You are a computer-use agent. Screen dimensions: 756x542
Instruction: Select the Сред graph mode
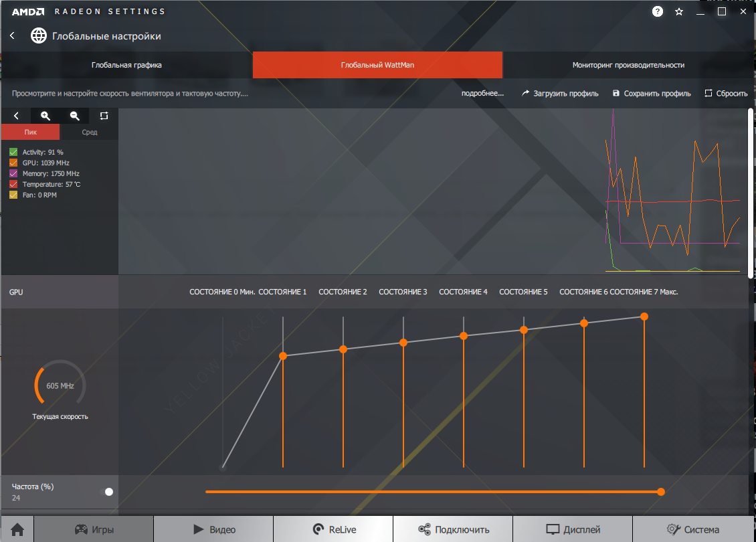[x=89, y=132]
